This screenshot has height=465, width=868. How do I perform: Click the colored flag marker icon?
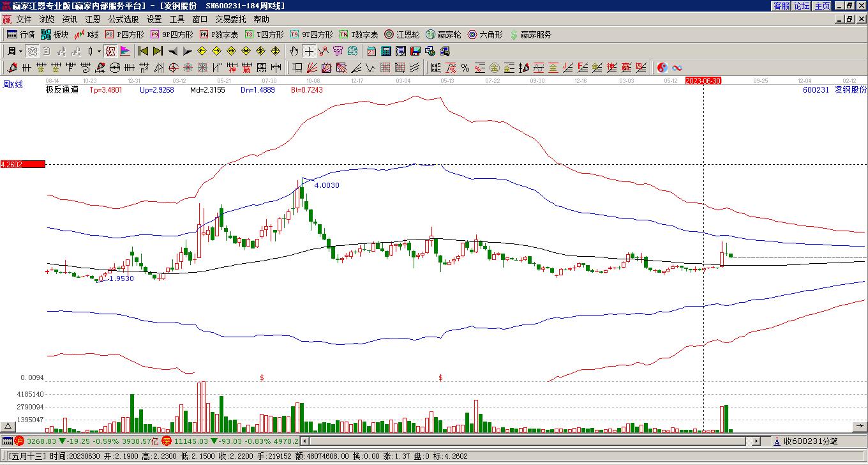[125, 51]
